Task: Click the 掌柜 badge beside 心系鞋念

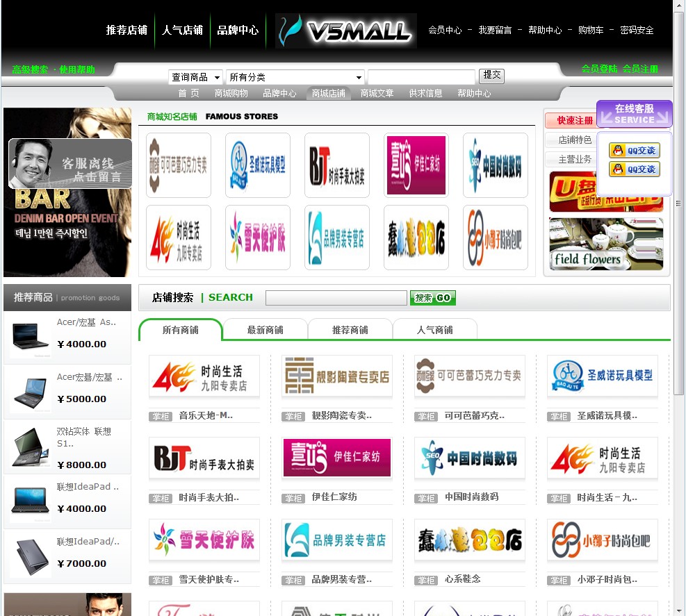Action: point(426,580)
